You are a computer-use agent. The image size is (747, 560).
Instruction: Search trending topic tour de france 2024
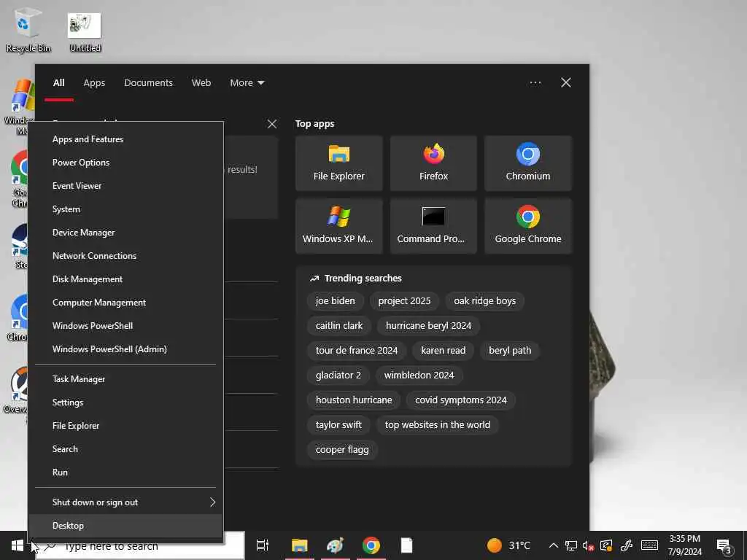tap(357, 351)
